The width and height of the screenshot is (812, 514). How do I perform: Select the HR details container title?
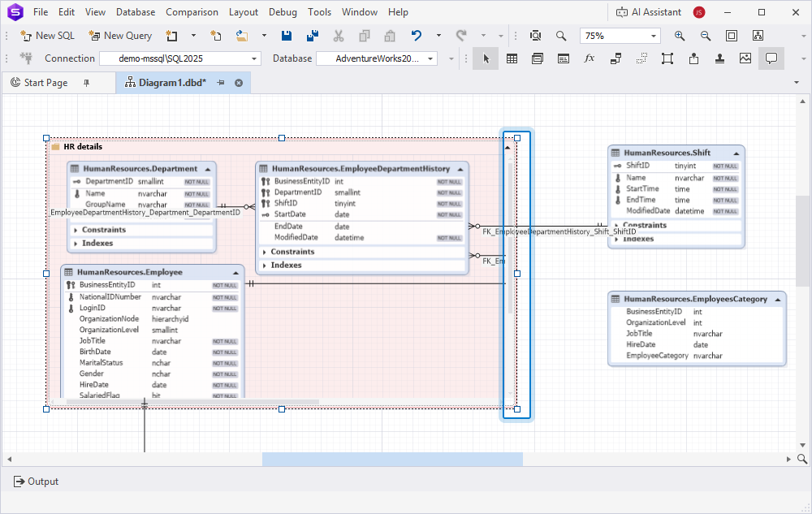[x=83, y=147]
